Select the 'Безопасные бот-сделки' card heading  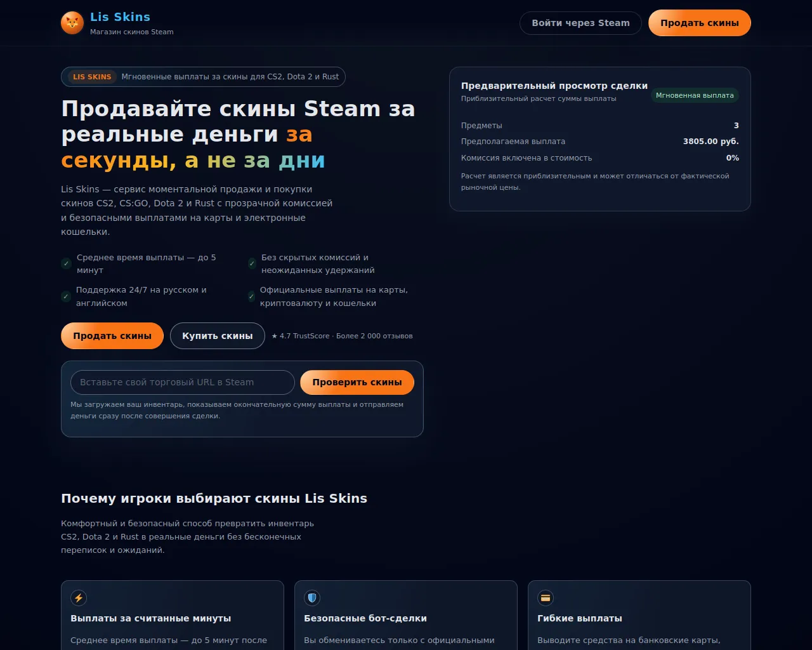coord(365,618)
